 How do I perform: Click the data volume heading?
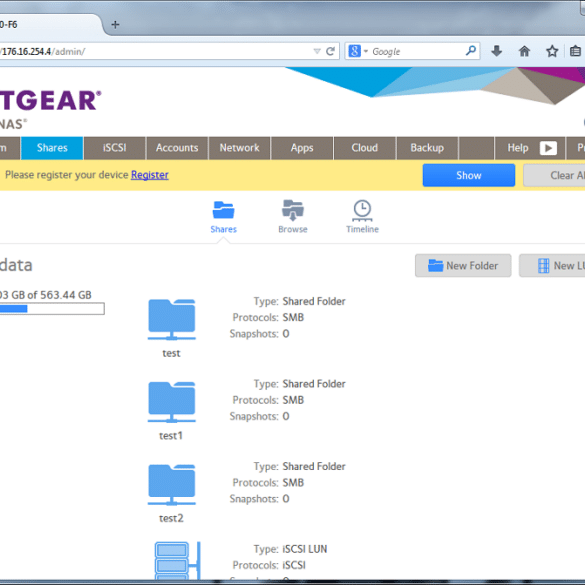coord(16,265)
